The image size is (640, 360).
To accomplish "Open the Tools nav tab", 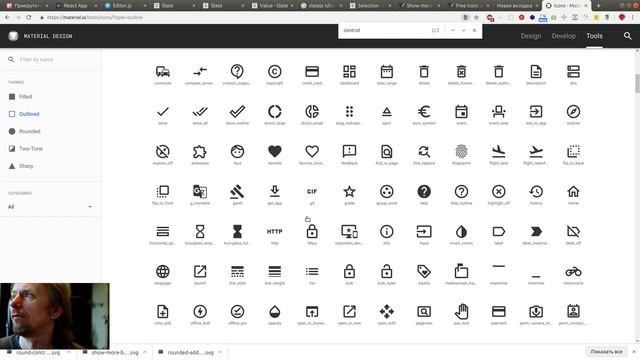I will (x=594, y=36).
